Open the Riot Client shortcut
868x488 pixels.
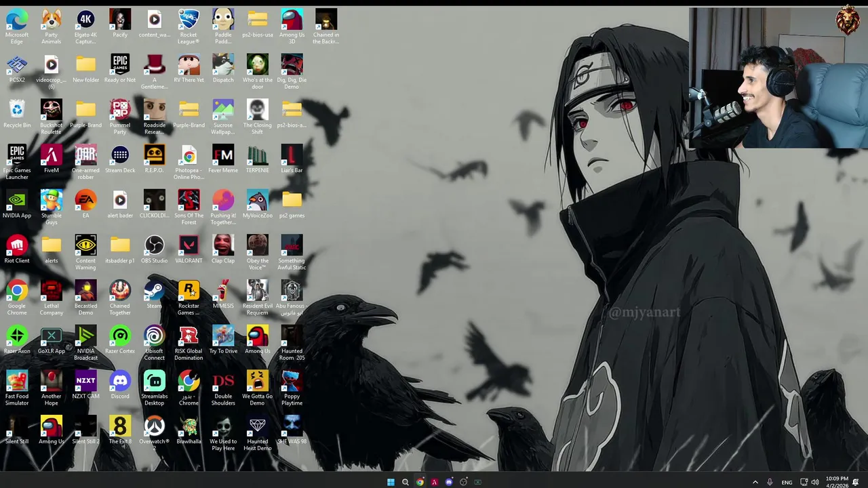tap(17, 249)
